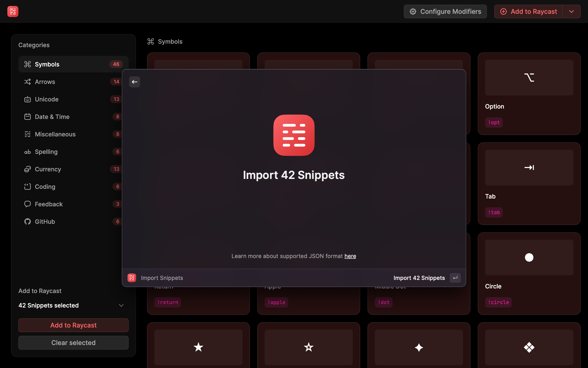Click the Import Snippets label in the dialog footer

(x=162, y=278)
